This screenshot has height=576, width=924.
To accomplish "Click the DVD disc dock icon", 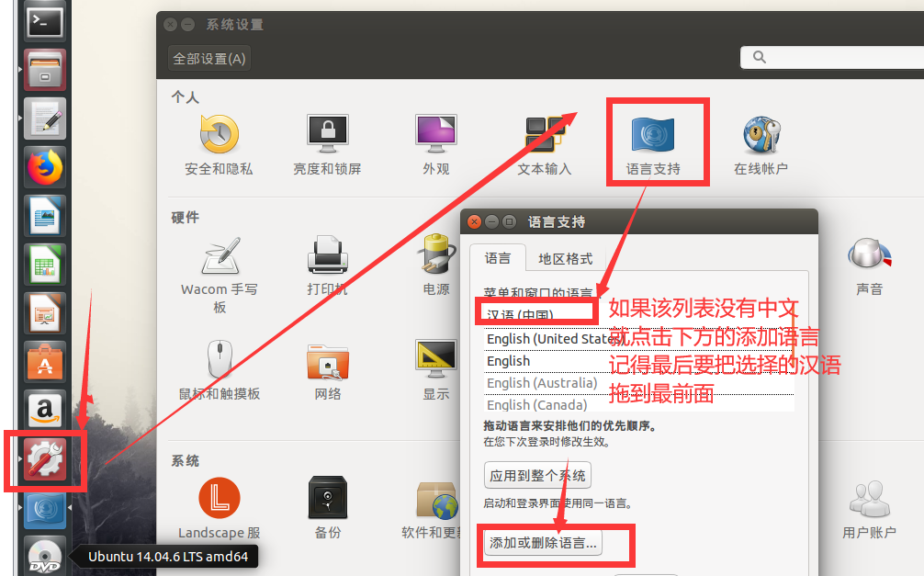I will [45, 556].
